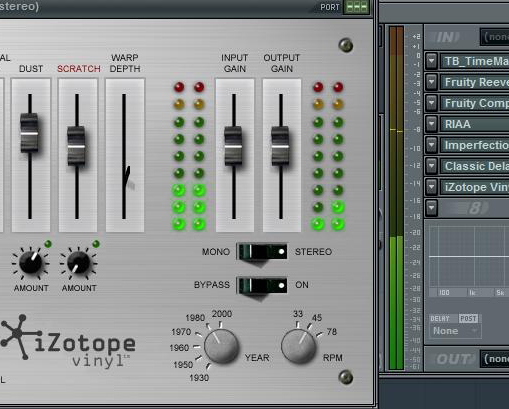Viewport: 509px width, 409px height.
Task: Turn the Scratch Amount knob
Action: (78, 262)
